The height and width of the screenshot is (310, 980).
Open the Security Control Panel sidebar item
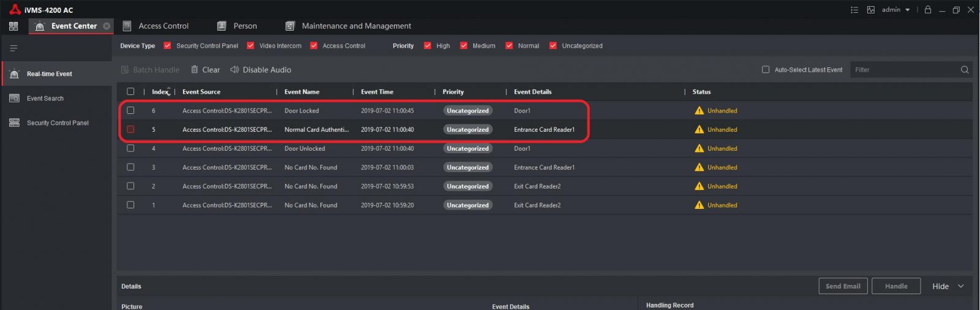point(57,123)
